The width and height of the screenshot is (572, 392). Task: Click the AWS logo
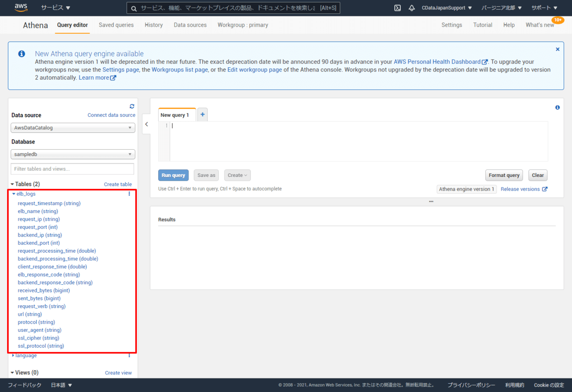click(21, 7)
